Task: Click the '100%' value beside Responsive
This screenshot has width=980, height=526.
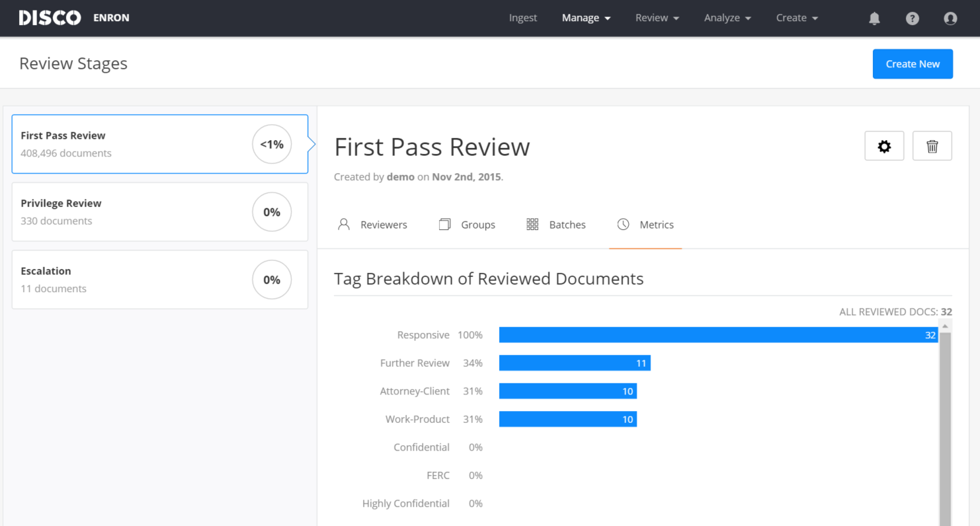Action: pyautogui.click(x=470, y=335)
